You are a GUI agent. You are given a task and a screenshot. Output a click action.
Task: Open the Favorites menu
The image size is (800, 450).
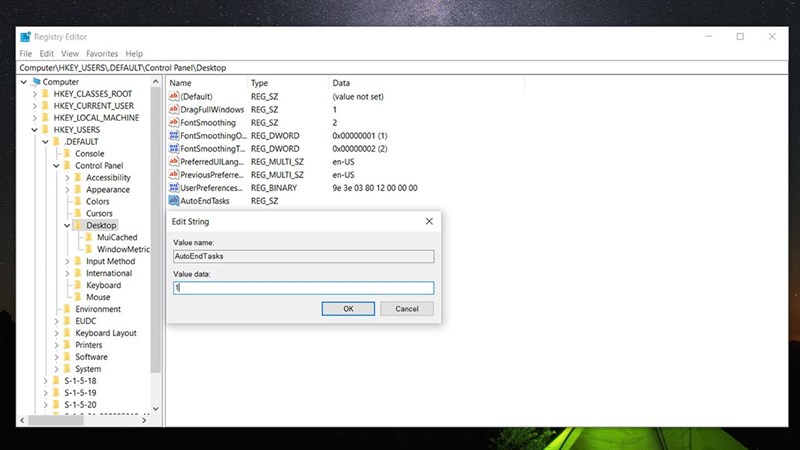tap(102, 54)
